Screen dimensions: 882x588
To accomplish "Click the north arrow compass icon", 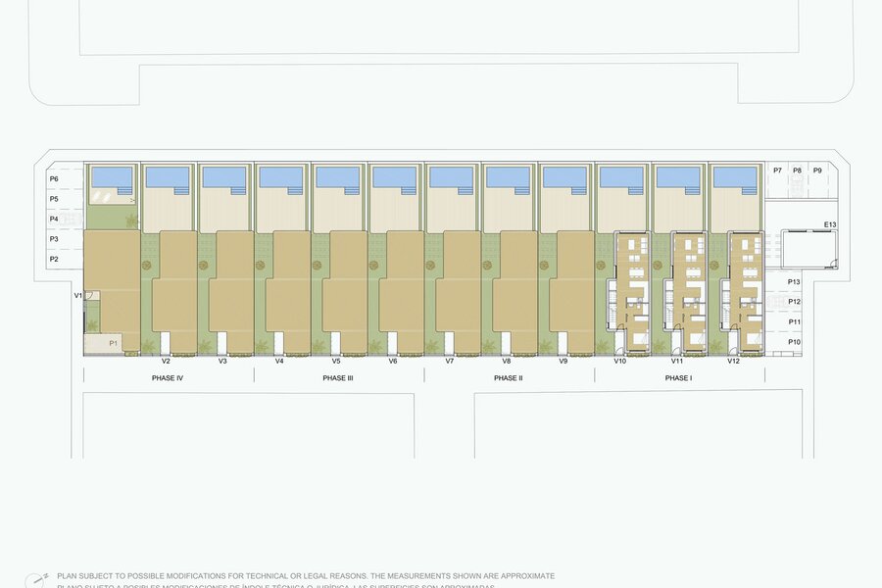I will (35, 579).
